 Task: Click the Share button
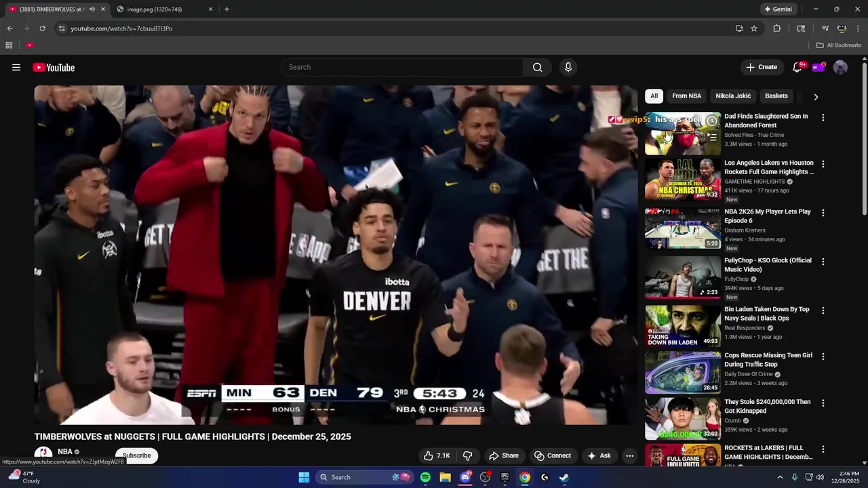(503, 455)
